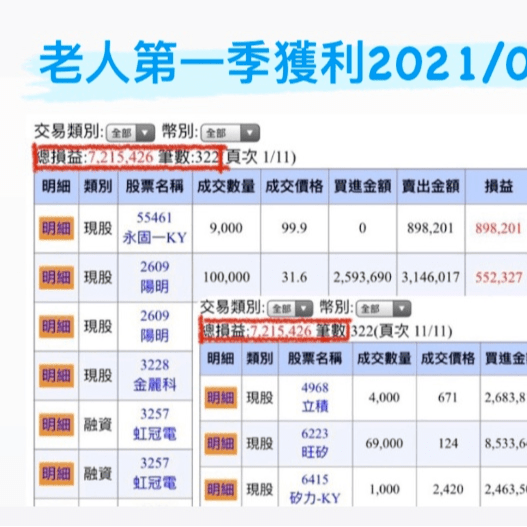Expand the top 幣別 dropdown
The image size is (527, 527).
click(230, 133)
